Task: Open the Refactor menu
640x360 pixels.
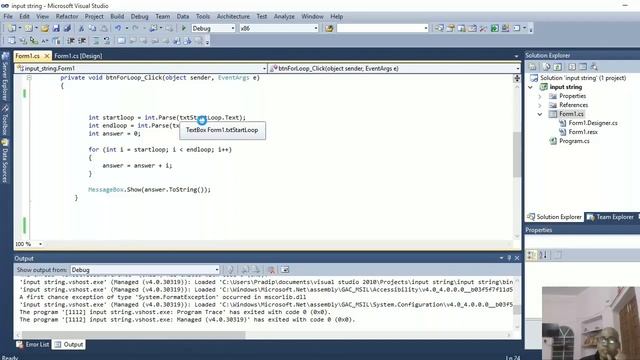Action: point(67,16)
